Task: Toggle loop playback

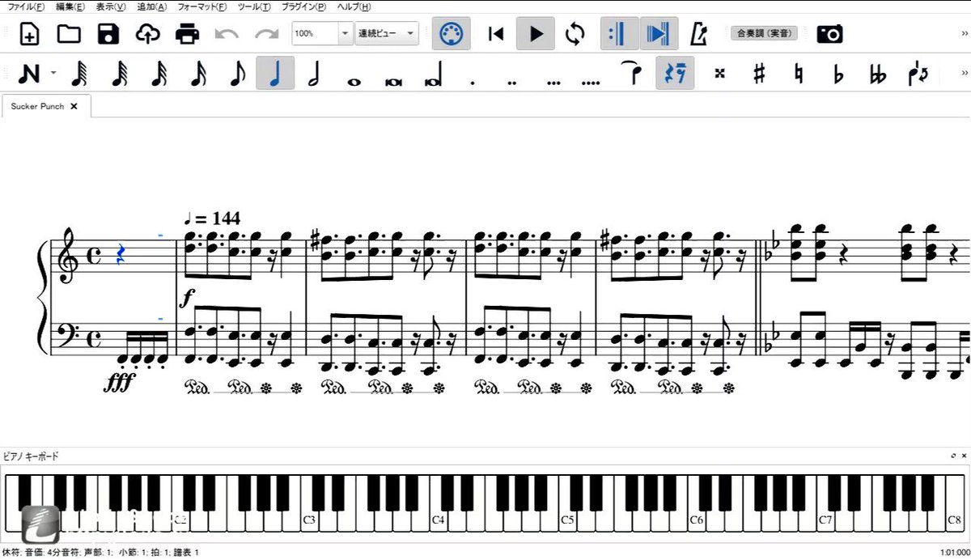Action: point(575,34)
